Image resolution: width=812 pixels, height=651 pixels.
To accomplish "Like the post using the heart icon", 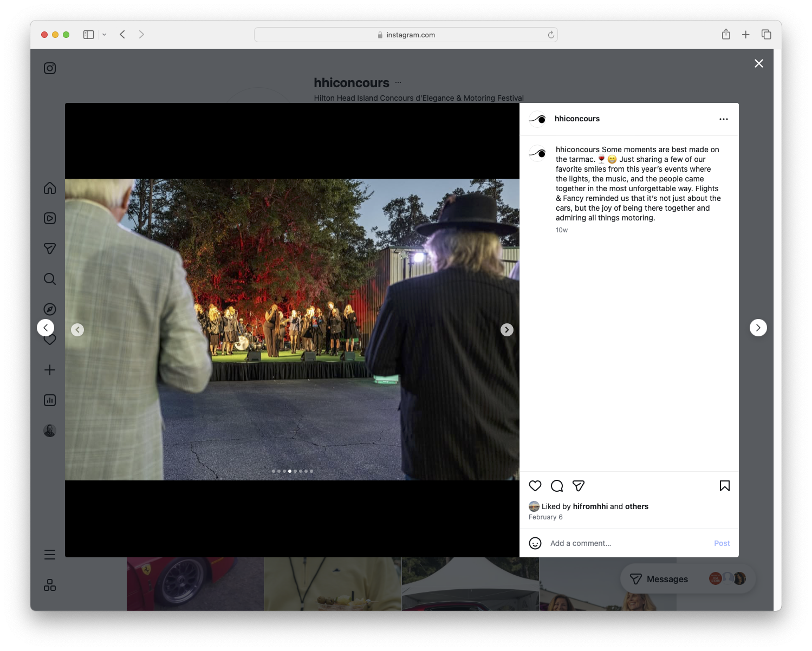I will click(x=535, y=486).
